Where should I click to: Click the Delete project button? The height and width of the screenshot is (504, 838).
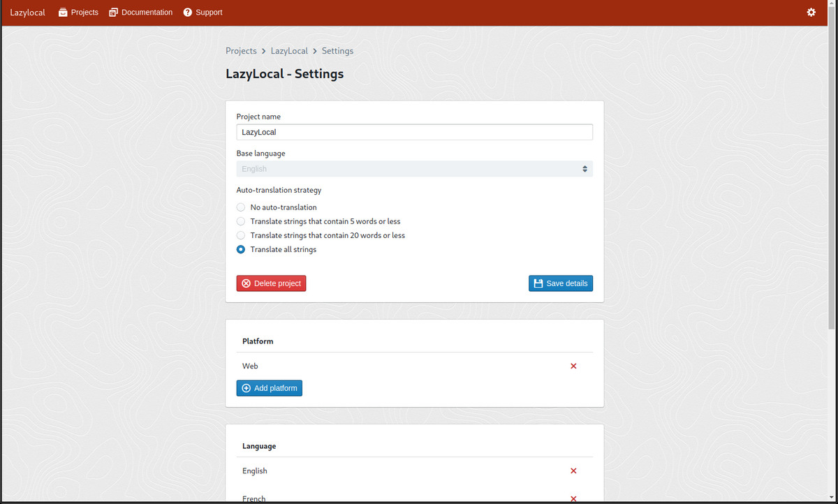[x=271, y=283]
